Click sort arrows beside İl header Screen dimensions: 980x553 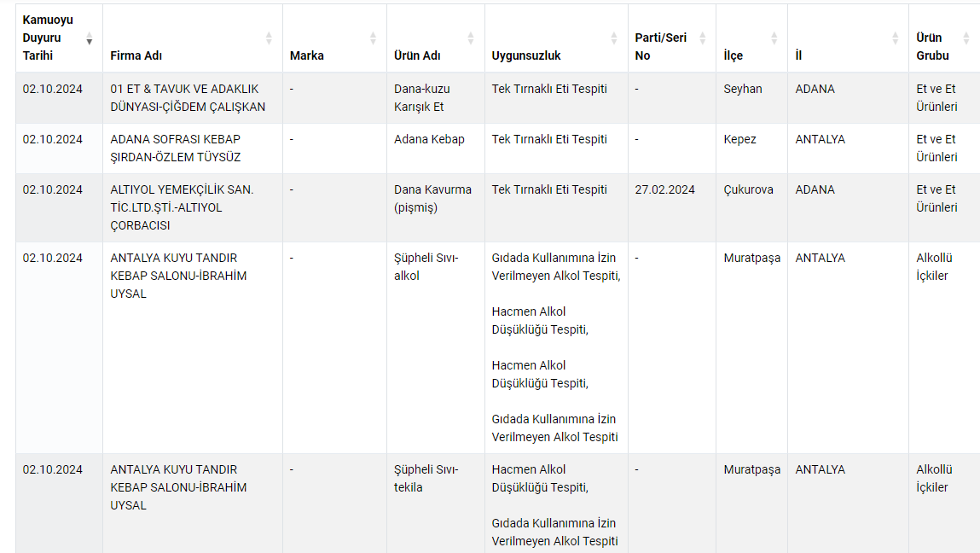895,38
